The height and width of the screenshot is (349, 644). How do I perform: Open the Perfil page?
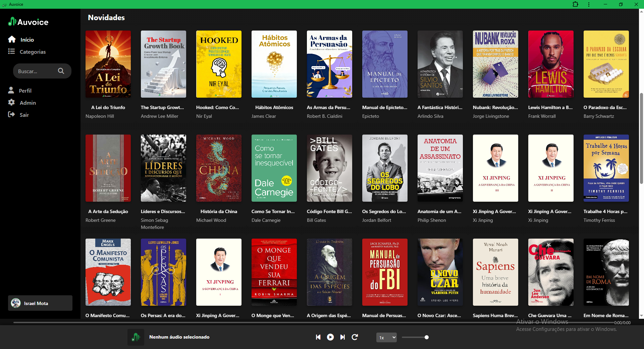pos(25,91)
